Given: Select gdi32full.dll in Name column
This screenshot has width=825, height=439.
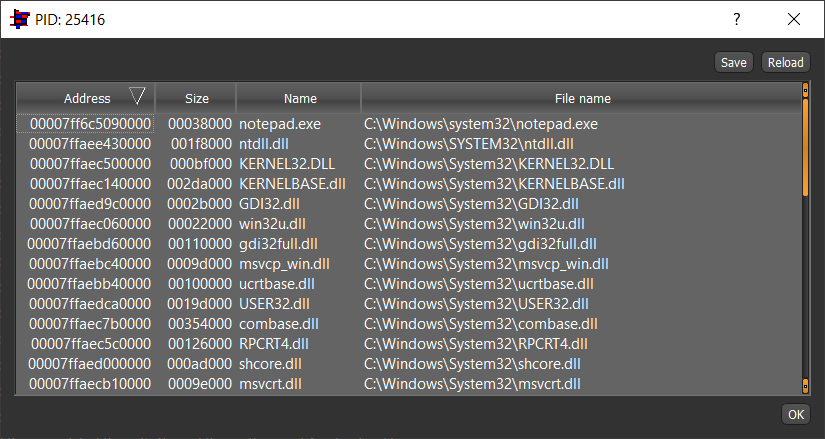Looking at the screenshot, I should pos(278,244).
